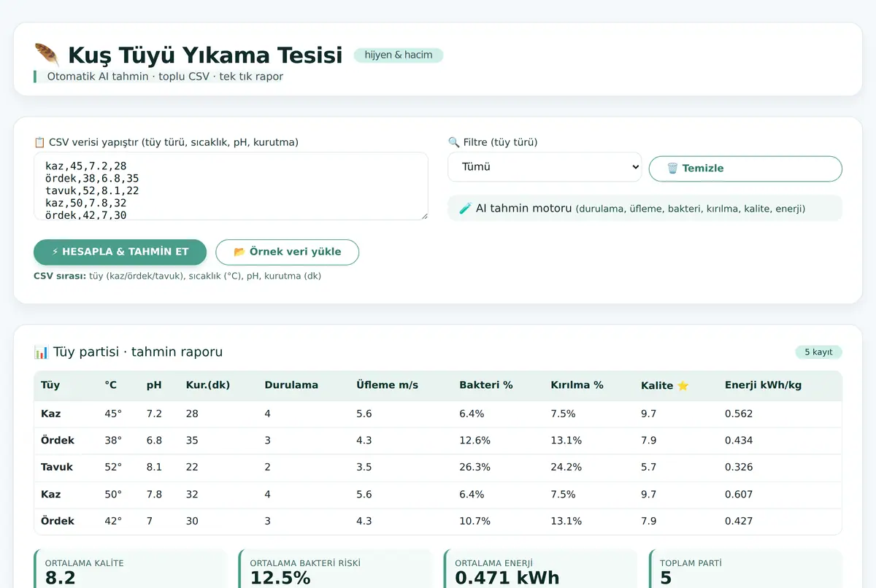The width and height of the screenshot is (876, 588).
Task: Click the 'ORTALAMA ENERJİ' summary card
Action: click(x=541, y=569)
